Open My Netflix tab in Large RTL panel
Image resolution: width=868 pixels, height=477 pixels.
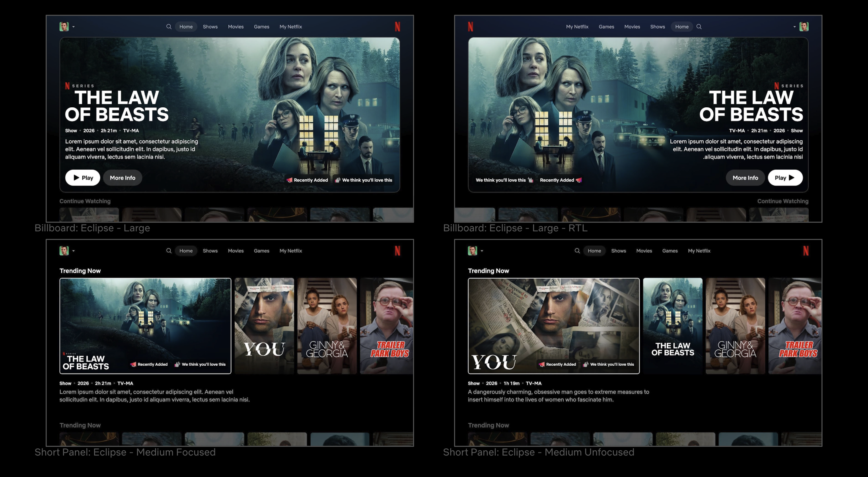click(577, 27)
